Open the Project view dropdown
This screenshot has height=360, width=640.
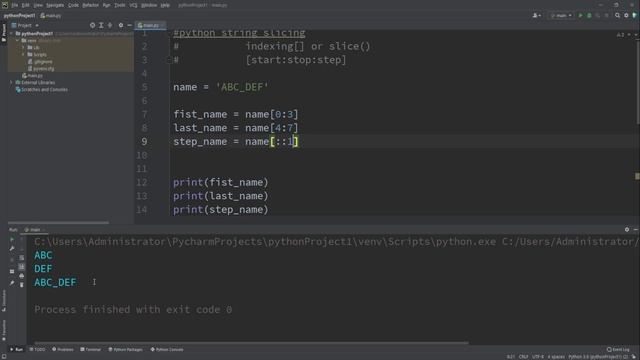point(25,25)
